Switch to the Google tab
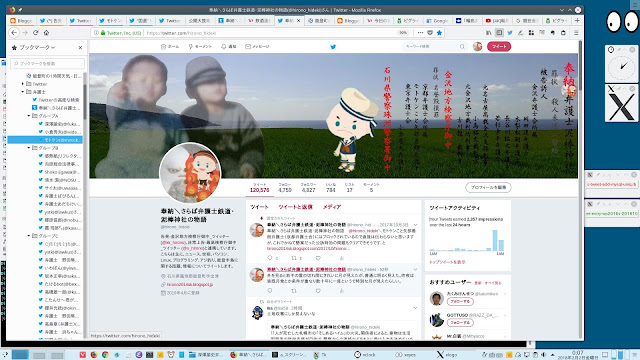Viewport: 640px width, 360px height. click(437, 20)
